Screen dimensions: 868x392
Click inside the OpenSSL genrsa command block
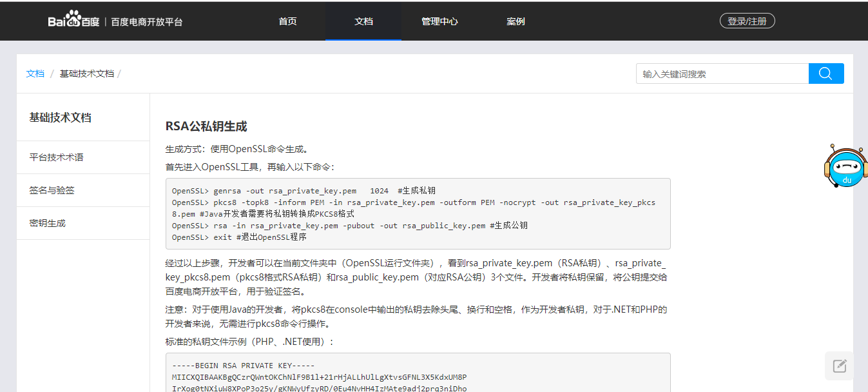tap(418, 213)
